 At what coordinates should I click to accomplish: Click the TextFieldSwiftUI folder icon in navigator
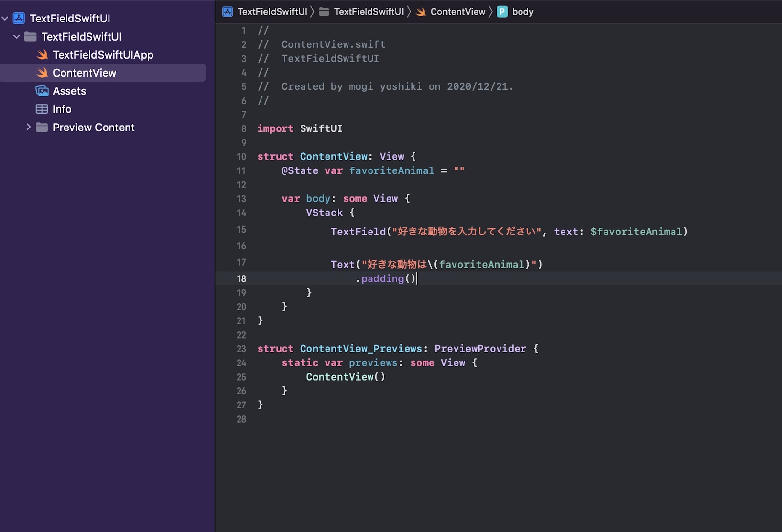[x=30, y=37]
